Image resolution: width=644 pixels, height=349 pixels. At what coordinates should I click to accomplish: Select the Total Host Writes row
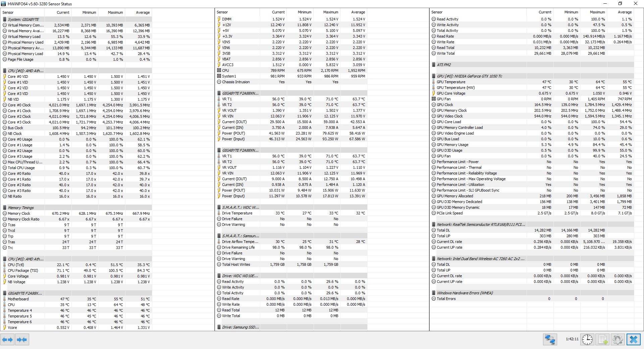click(x=292, y=264)
